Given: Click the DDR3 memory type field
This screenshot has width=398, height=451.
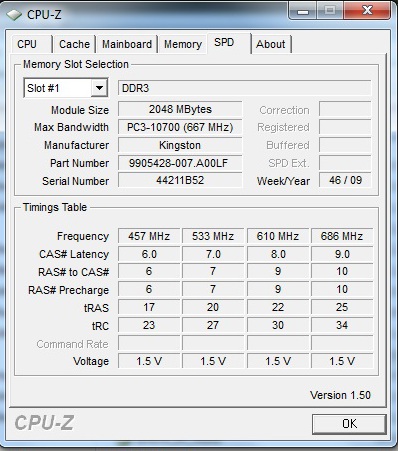Looking at the screenshot, I should [244, 88].
